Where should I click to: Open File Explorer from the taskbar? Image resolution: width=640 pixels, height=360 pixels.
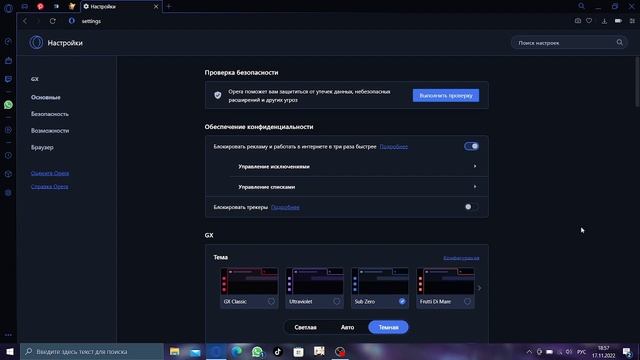(175, 351)
